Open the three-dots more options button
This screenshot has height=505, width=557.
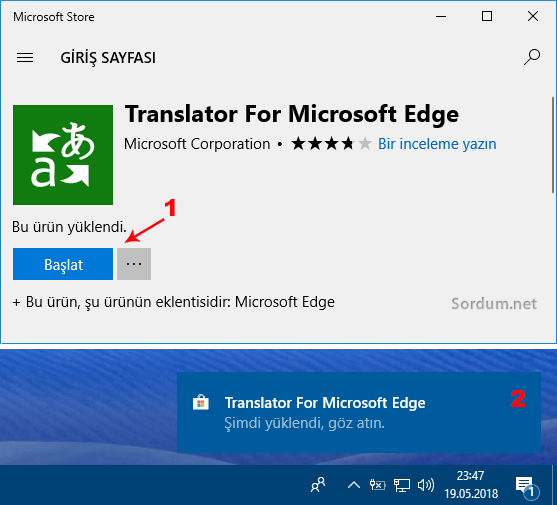click(134, 264)
